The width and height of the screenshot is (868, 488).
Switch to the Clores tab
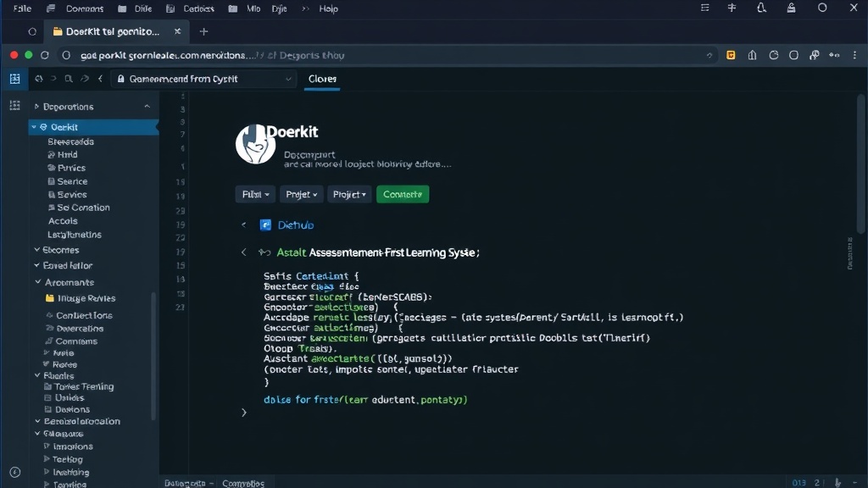tap(322, 79)
